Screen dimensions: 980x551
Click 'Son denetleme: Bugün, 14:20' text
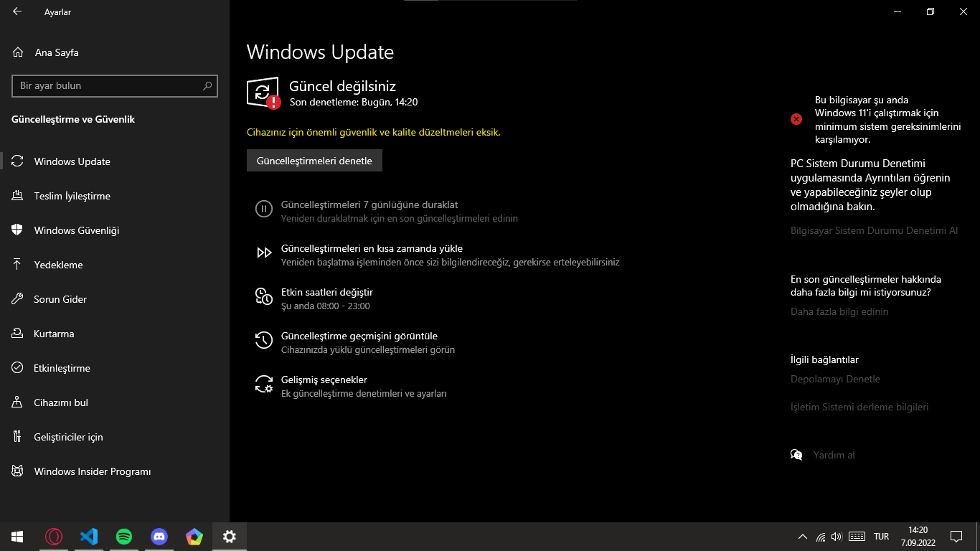click(x=354, y=102)
